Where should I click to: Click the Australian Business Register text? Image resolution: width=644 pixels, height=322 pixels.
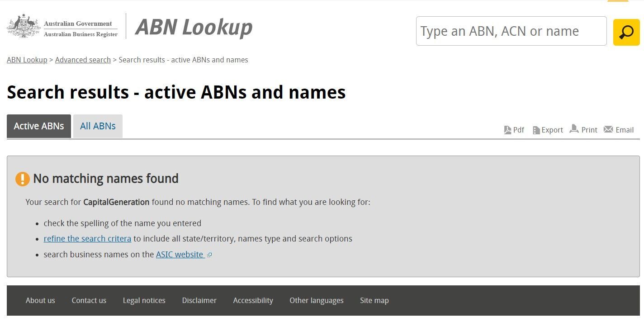pos(80,34)
